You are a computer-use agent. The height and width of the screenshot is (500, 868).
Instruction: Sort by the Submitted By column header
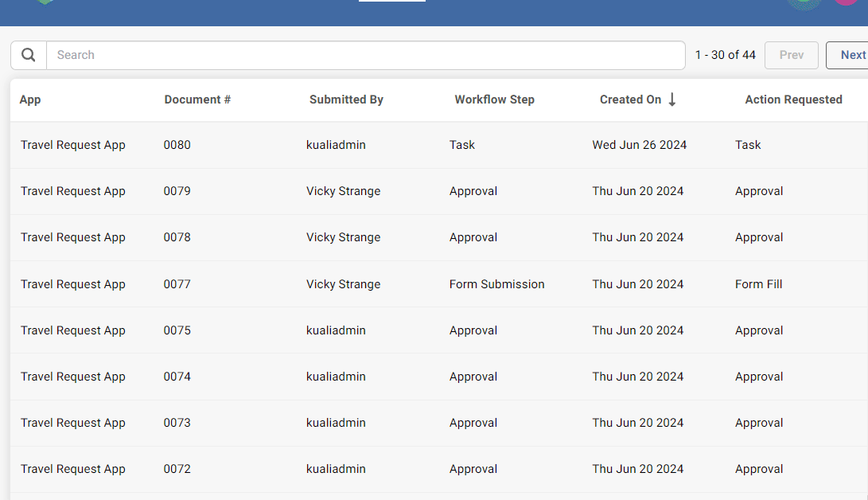(346, 100)
